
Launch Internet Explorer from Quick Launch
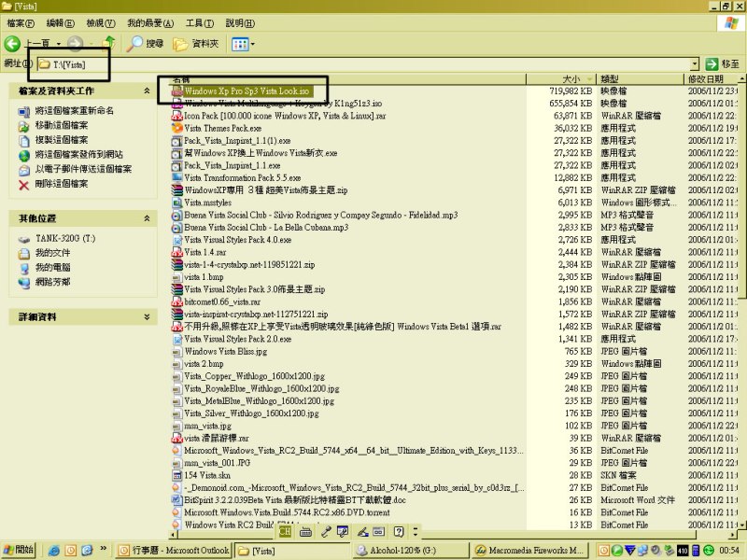(x=54, y=551)
